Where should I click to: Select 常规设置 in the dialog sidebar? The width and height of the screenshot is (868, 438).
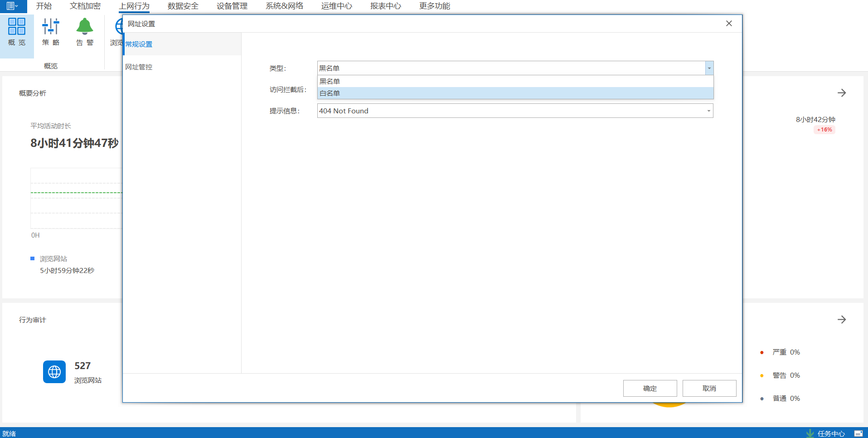pyautogui.click(x=139, y=44)
